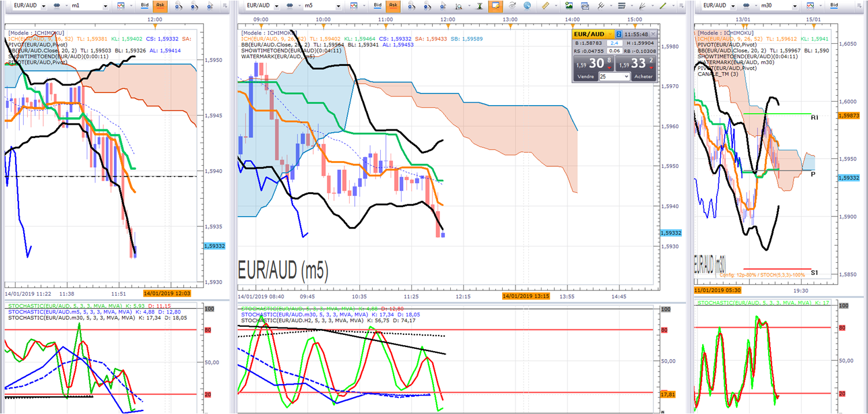The height and width of the screenshot is (414, 868).
Task: Toggle Bid price in left m1 chart
Action: pos(144,5)
